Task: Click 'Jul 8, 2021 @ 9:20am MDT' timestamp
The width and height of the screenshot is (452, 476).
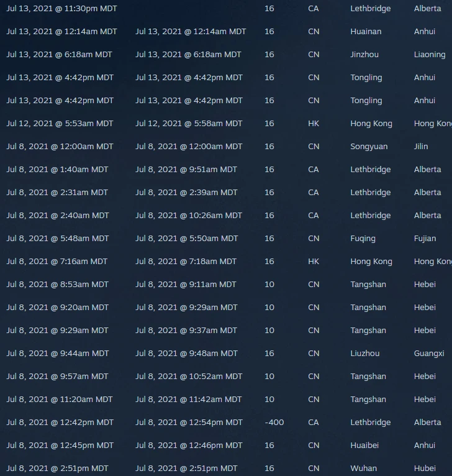Action: coord(57,308)
